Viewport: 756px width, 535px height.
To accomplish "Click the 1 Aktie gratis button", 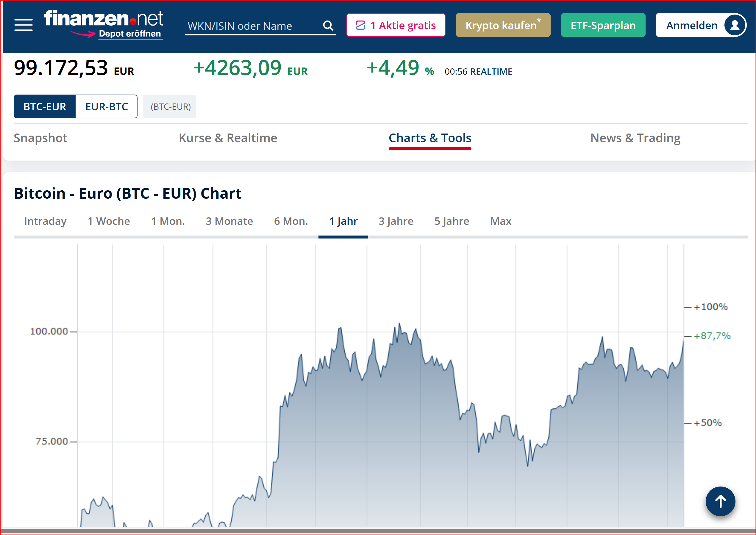I will (x=396, y=25).
